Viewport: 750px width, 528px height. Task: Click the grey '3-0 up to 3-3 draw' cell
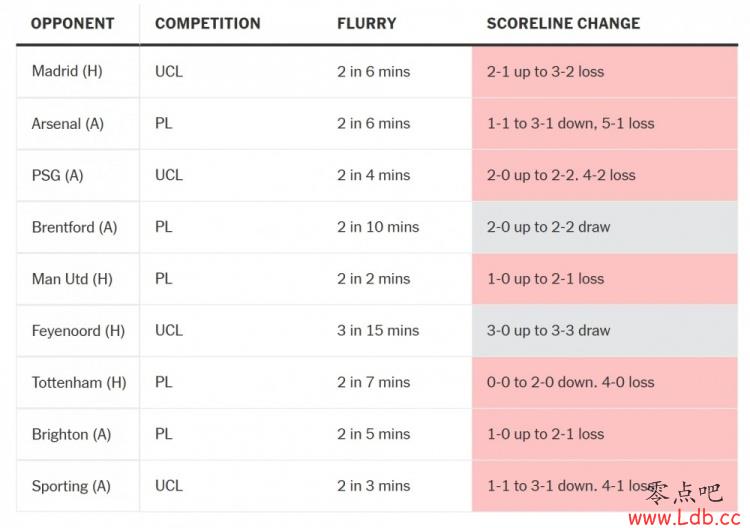(605, 330)
